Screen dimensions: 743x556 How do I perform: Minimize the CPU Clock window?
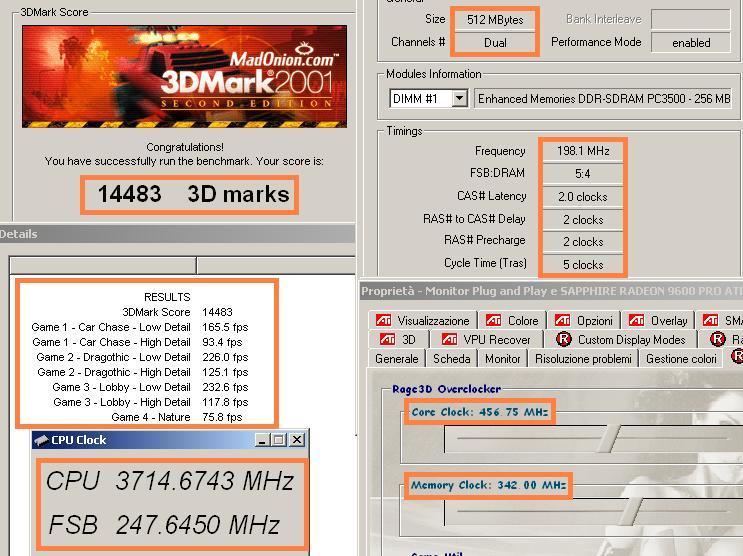tap(262, 440)
